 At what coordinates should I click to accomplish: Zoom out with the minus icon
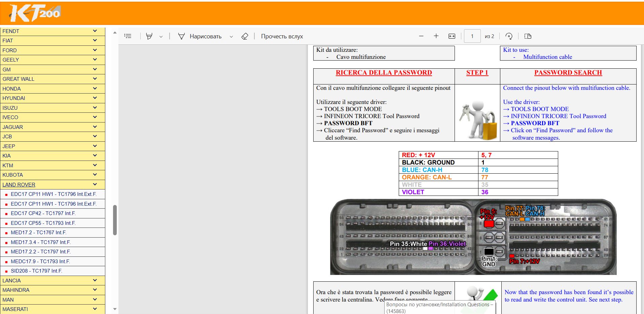pyautogui.click(x=421, y=36)
